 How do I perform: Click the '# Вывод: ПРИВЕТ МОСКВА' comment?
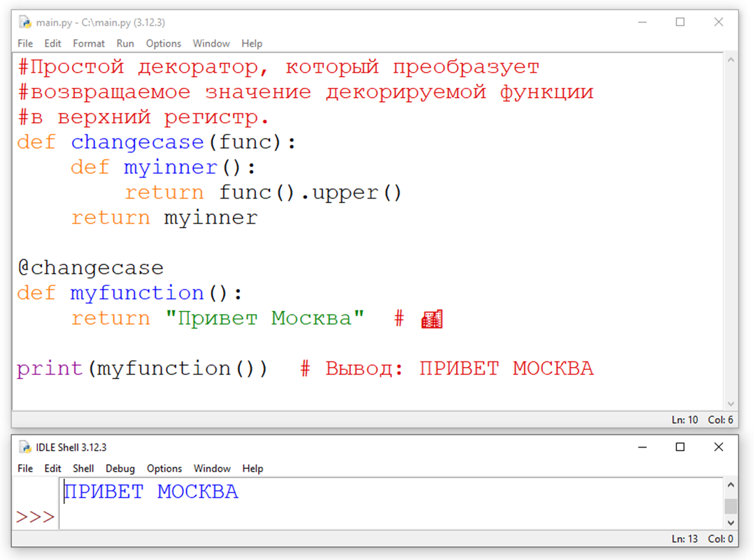coord(447,368)
